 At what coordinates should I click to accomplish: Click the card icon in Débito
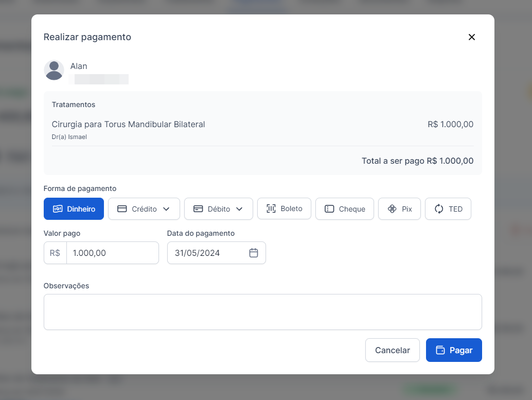[x=198, y=209]
